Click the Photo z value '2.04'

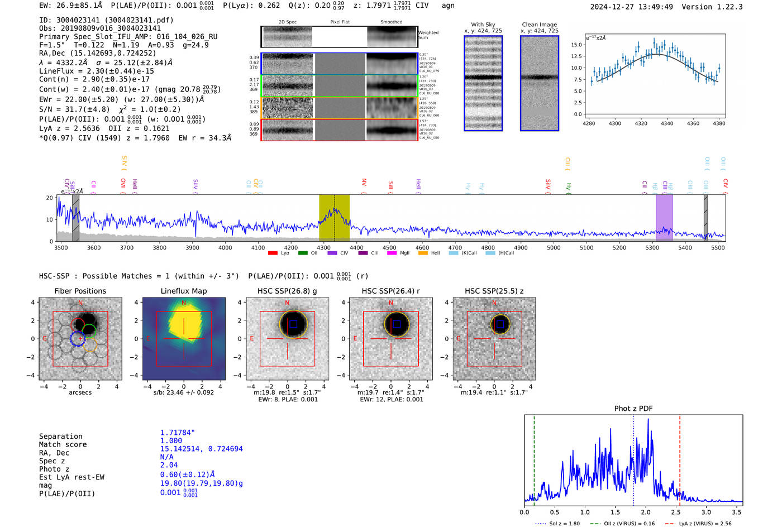point(169,465)
